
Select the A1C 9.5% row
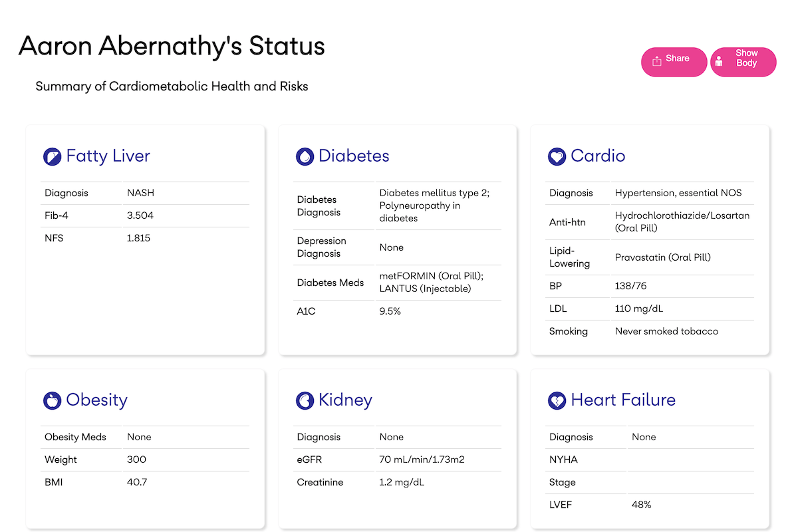click(397, 311)
